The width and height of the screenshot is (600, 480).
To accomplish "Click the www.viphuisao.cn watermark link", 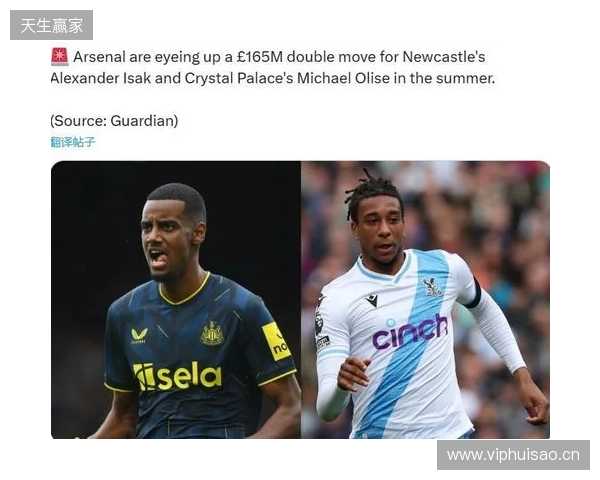I will (513, 455).
